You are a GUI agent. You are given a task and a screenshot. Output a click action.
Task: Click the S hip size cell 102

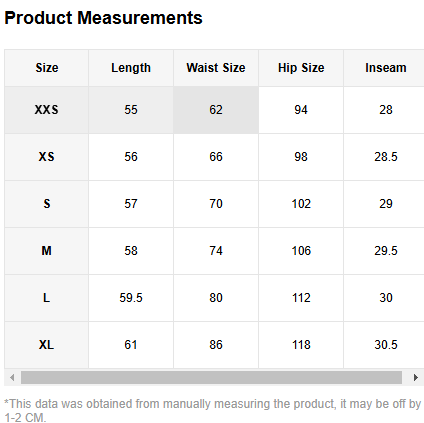301,204
